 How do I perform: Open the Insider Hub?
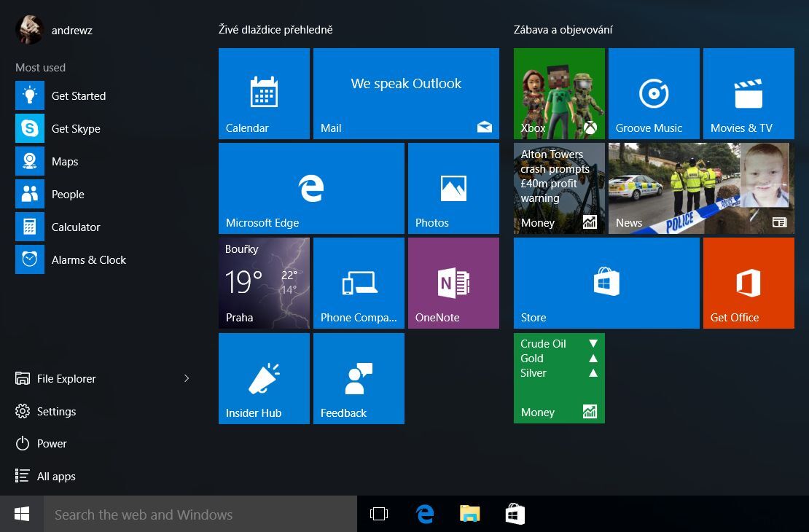(264, 378)
